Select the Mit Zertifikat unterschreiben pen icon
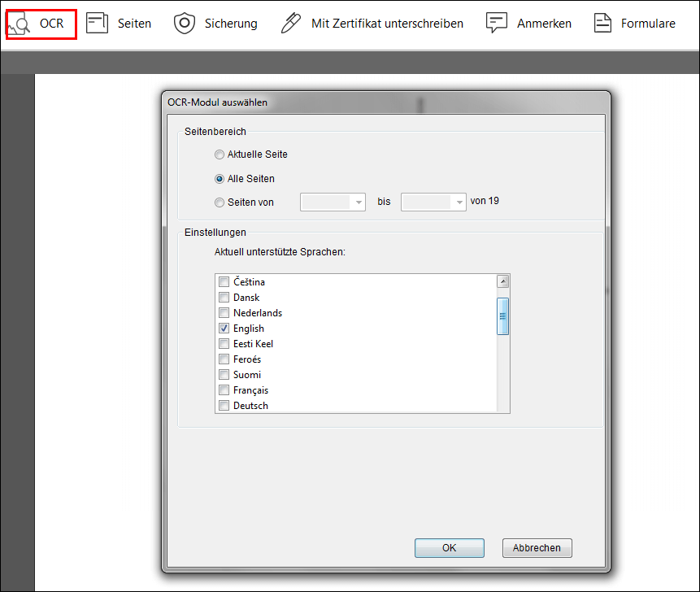Screen dimensions: 700x592 click(290, 23)
